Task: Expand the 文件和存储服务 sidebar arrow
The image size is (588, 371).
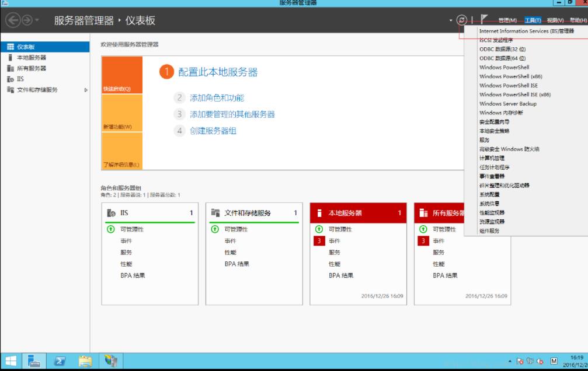Action: (x=86, y=90)
